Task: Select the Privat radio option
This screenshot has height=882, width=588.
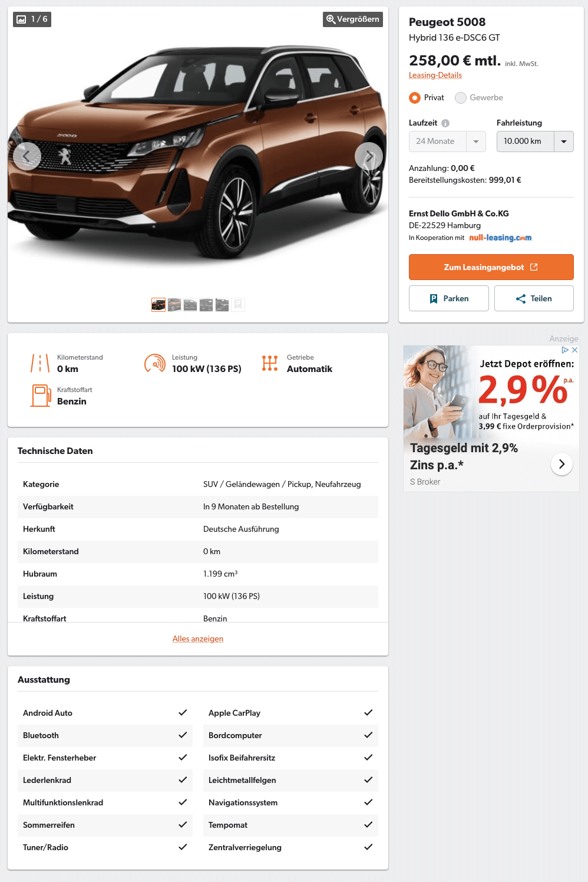Action: (415, 98)
